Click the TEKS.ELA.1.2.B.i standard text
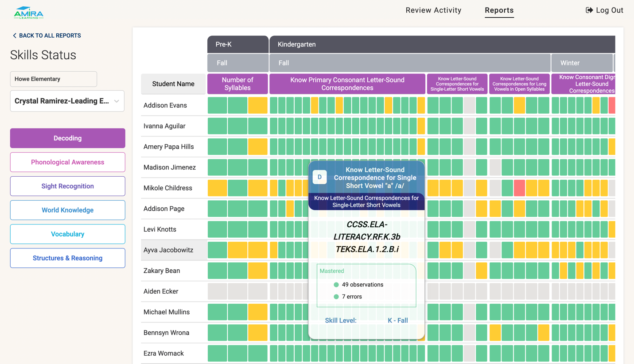This screenshot has width=634, height=364. click(x=367, y=249)
